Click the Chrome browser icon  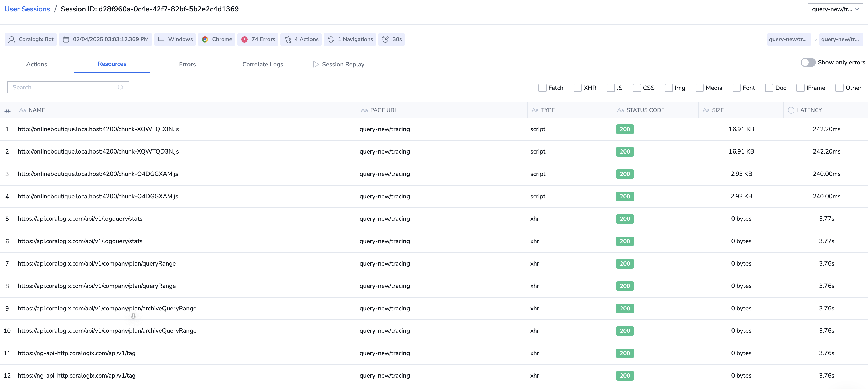point(205,39)
